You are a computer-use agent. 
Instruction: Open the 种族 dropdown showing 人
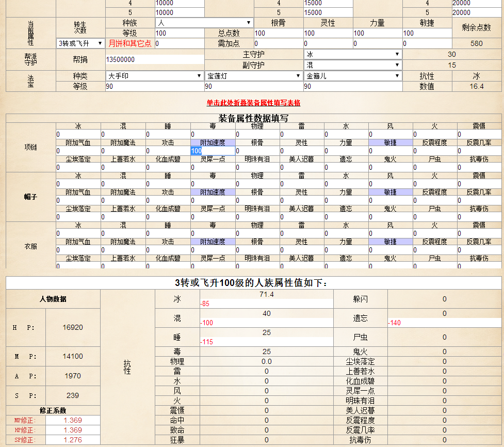(x=204, y=23)
